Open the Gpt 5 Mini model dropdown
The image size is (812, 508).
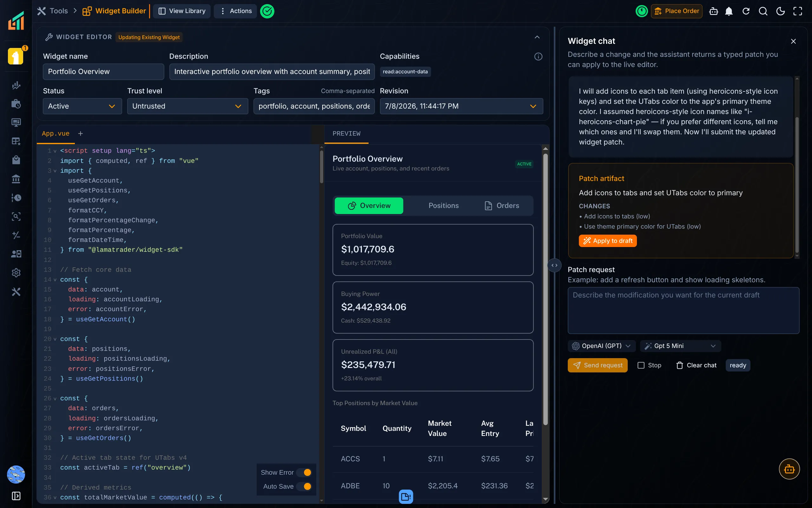point(680,346)
